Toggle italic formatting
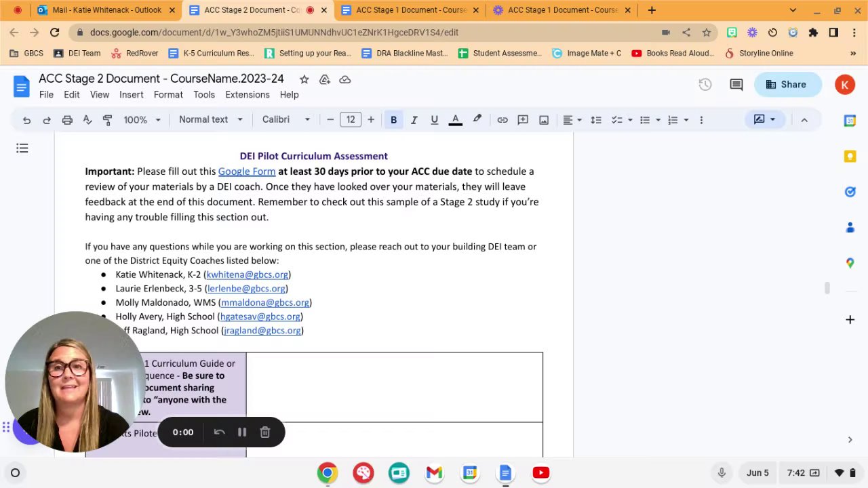Viewport: 868px width, 488px height. click(414, 120)
